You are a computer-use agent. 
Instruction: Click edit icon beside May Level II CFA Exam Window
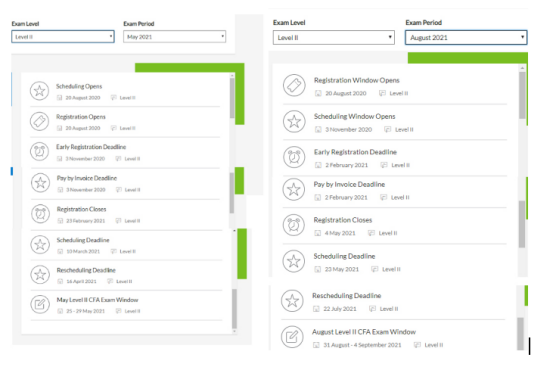[x=40, y=304]
